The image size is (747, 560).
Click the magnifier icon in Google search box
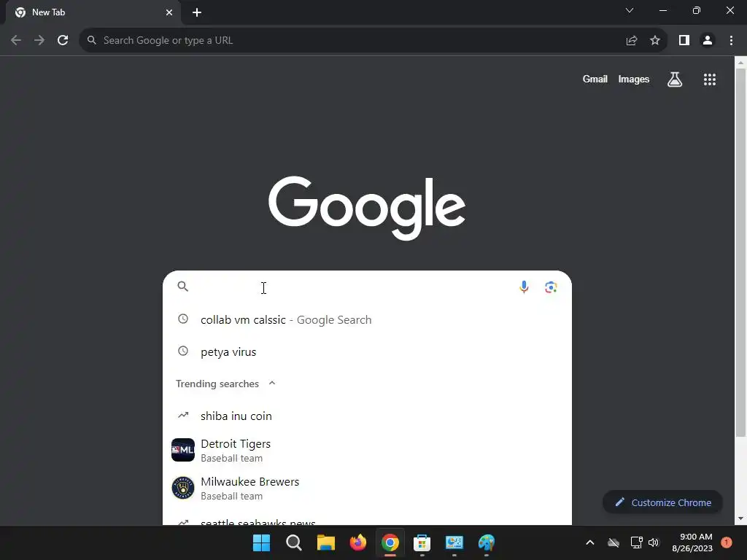click(x=183, y=286)
